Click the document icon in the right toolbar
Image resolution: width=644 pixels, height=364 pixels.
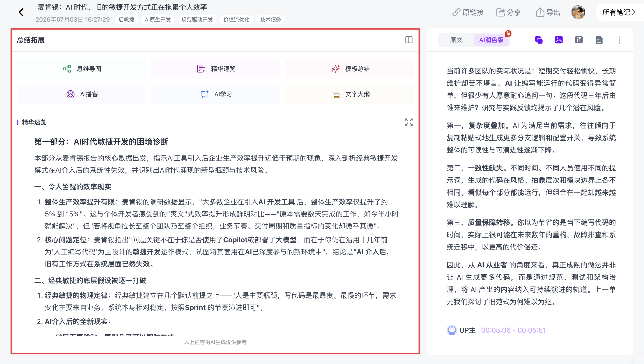click(599, 40)
